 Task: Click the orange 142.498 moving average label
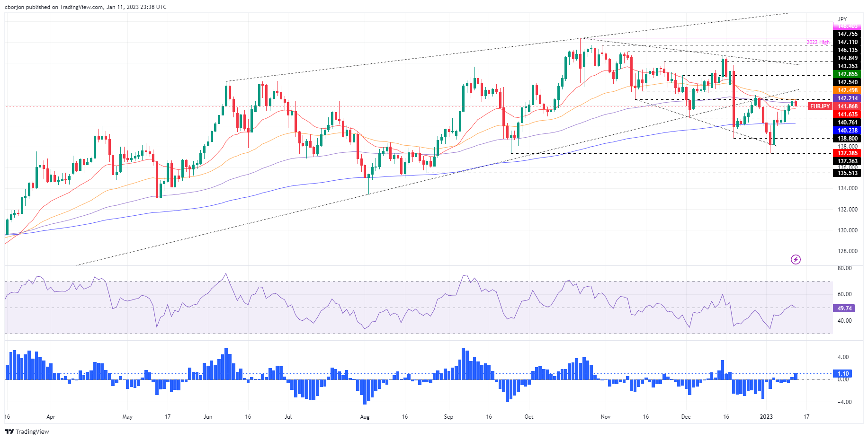pos(847,90)
